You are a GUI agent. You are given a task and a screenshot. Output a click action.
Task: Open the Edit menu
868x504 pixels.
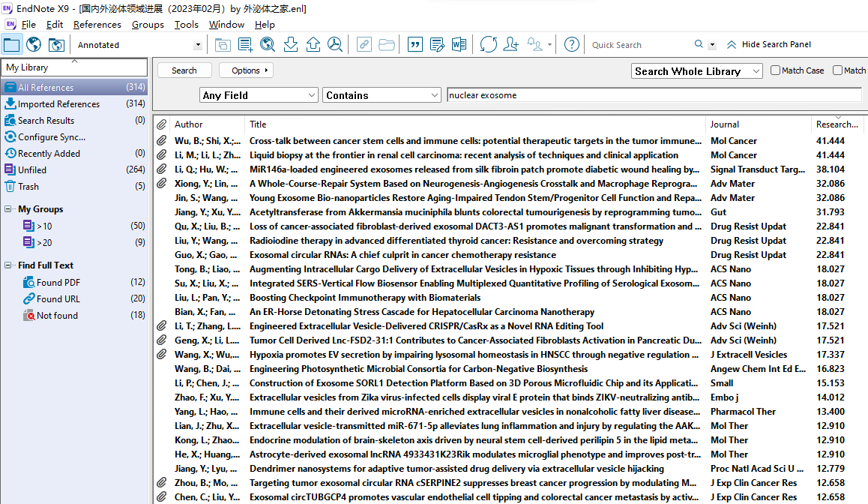point(54,24)
